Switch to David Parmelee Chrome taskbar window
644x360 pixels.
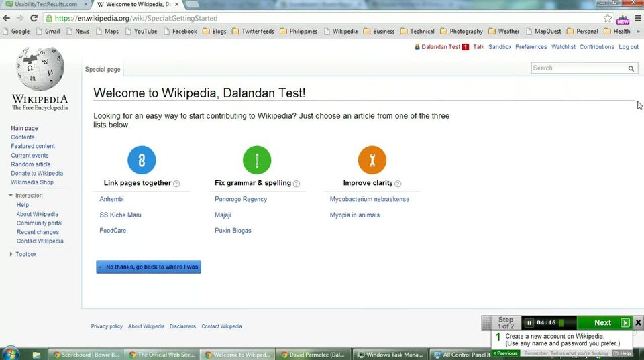[314, 355]
